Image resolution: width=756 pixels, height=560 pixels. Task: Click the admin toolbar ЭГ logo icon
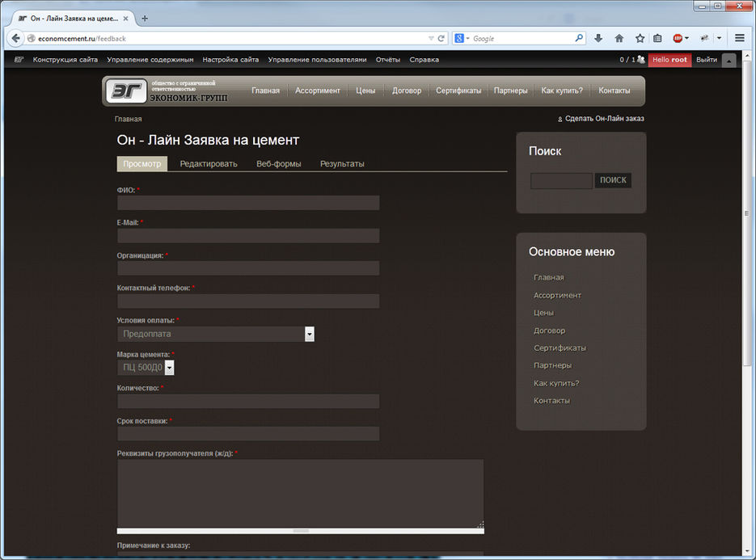click(x=19, y=59)
